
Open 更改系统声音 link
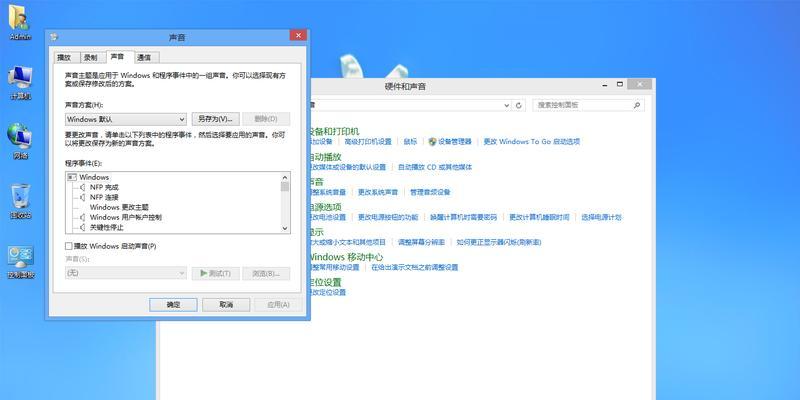(378, 192)
